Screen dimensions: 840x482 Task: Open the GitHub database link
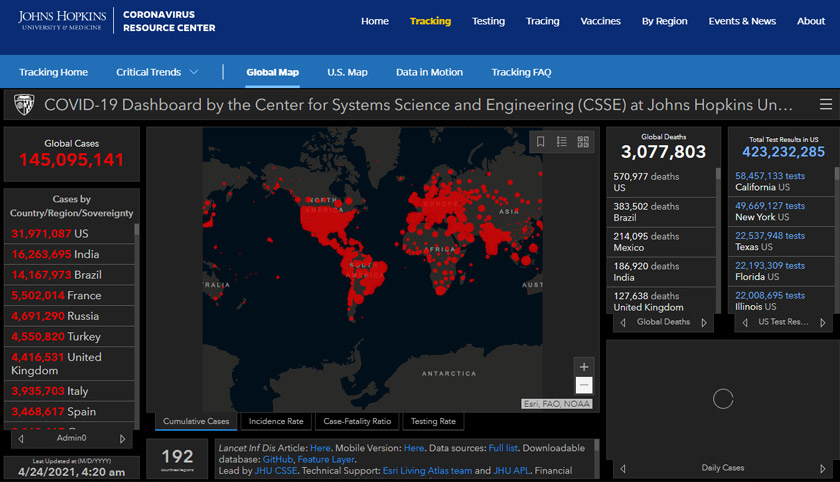point(277,459)
